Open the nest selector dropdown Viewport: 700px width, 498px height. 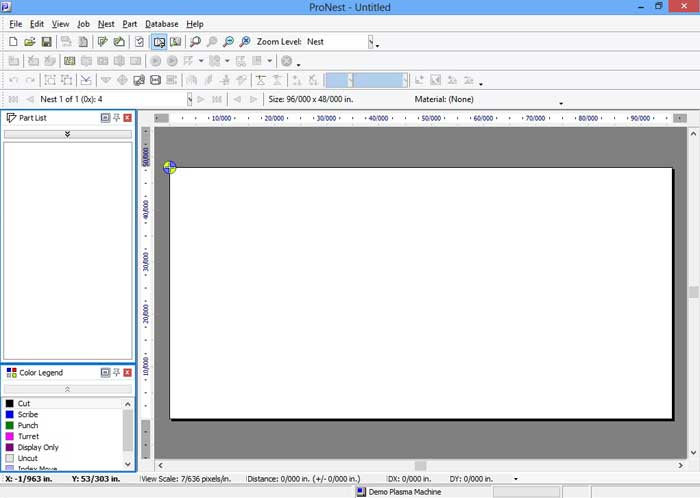[189, 99]
